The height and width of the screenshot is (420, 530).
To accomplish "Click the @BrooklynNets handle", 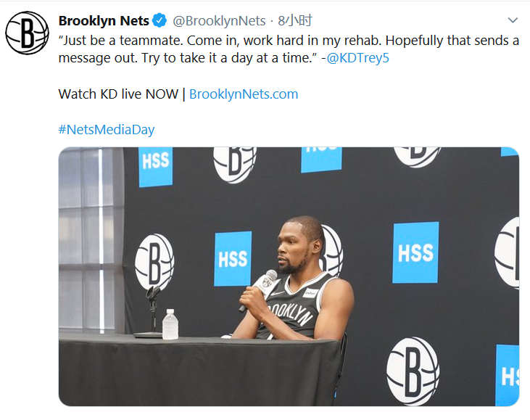I will click(220, 21).
